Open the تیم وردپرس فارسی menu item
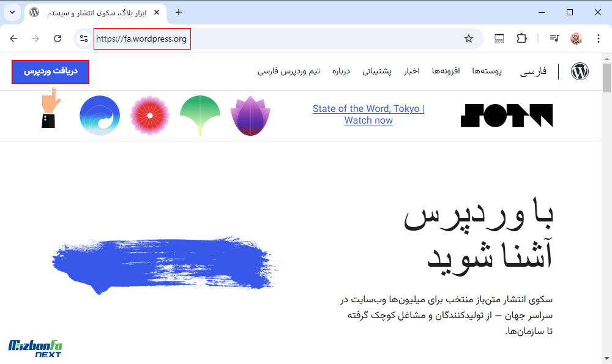This screenshot has width=612, height=364. coord(289,71)
